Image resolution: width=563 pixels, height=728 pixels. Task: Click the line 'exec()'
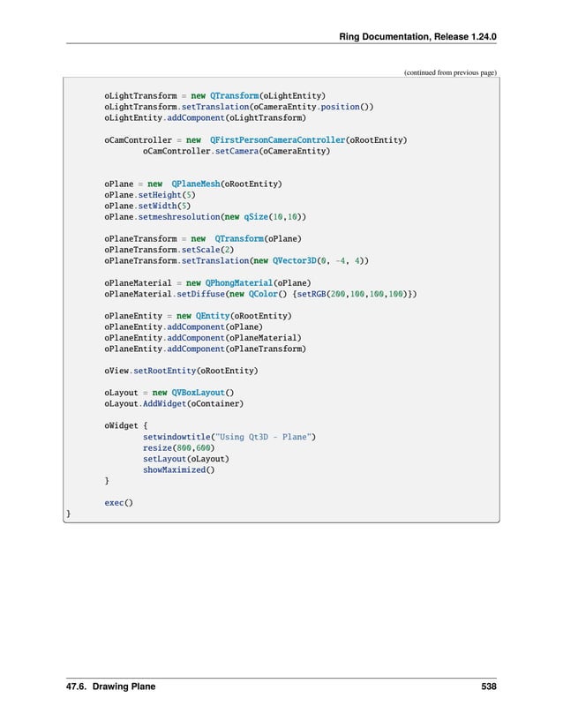[118, 503]
